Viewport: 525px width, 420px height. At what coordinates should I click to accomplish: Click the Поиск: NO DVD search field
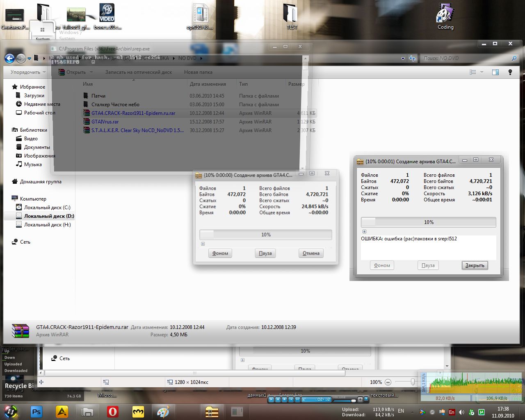(466, 58)
